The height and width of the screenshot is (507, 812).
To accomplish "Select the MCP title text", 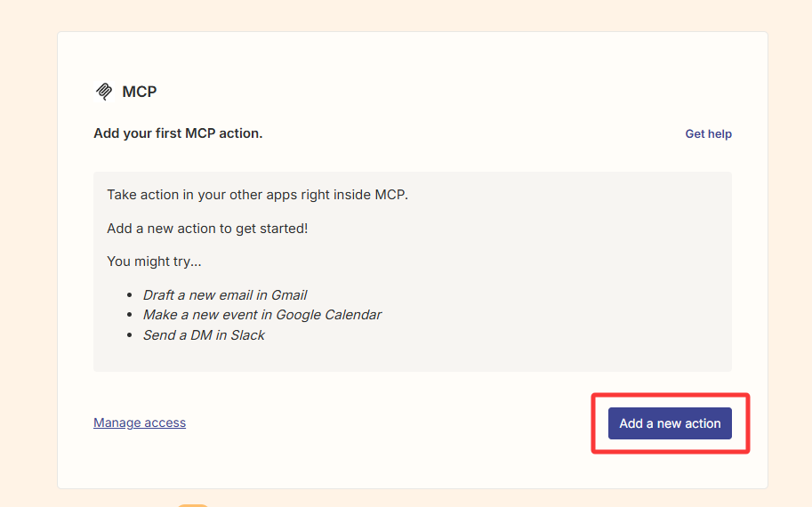I will click(140, 92).
